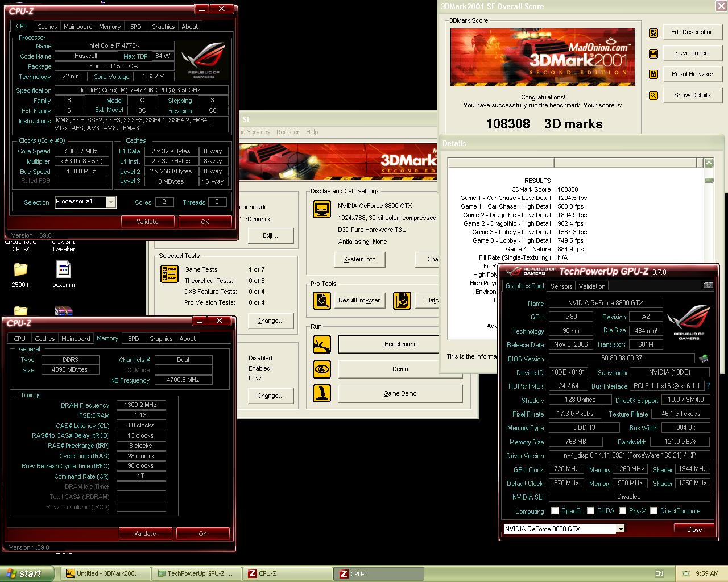
Task: Click the Edit button in 3DMark window
Action: click(270, 235)
